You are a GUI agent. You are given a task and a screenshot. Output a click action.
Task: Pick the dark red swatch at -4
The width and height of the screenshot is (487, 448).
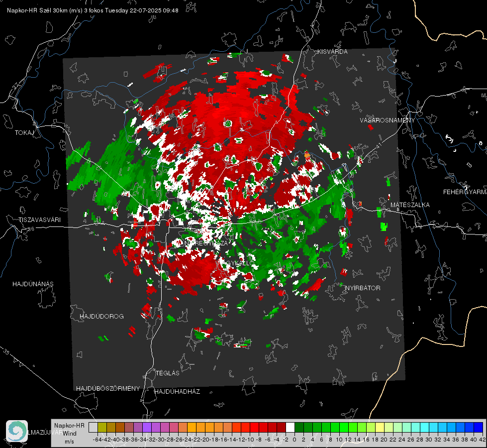coord(281,428)
